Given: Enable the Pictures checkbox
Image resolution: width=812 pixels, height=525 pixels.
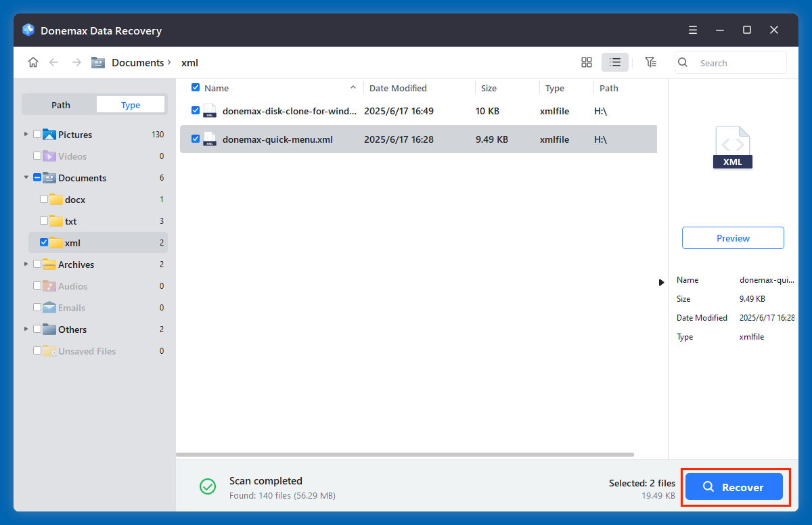Looking at the screenshot, I should pyautogui.click(x=37, y=134).
